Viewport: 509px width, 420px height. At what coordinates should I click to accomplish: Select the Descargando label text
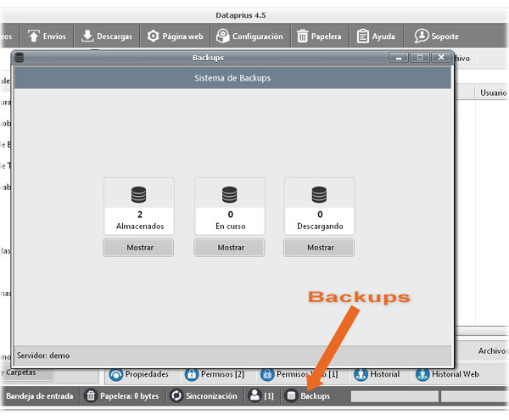pos(320,227)
